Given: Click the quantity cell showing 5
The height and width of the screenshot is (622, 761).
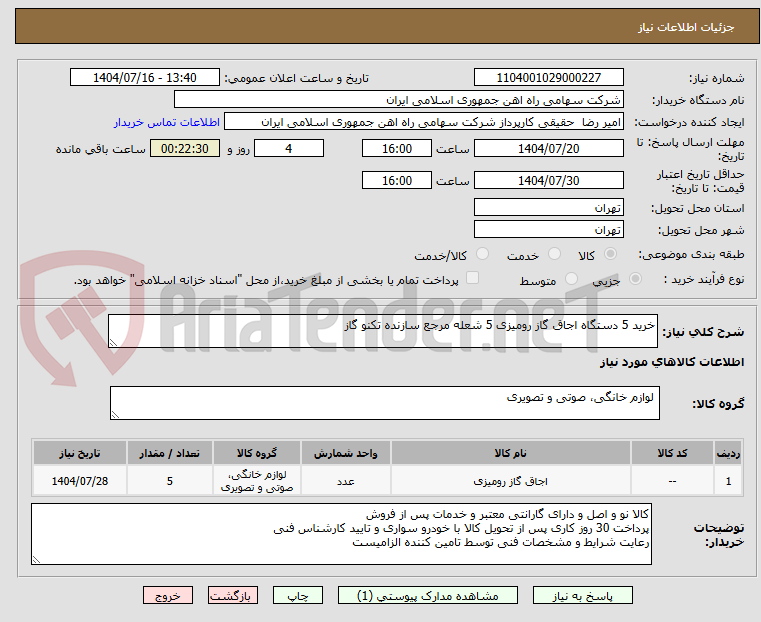Looking at the screenshot, I should pyautogui.click(x=169, y=481).
